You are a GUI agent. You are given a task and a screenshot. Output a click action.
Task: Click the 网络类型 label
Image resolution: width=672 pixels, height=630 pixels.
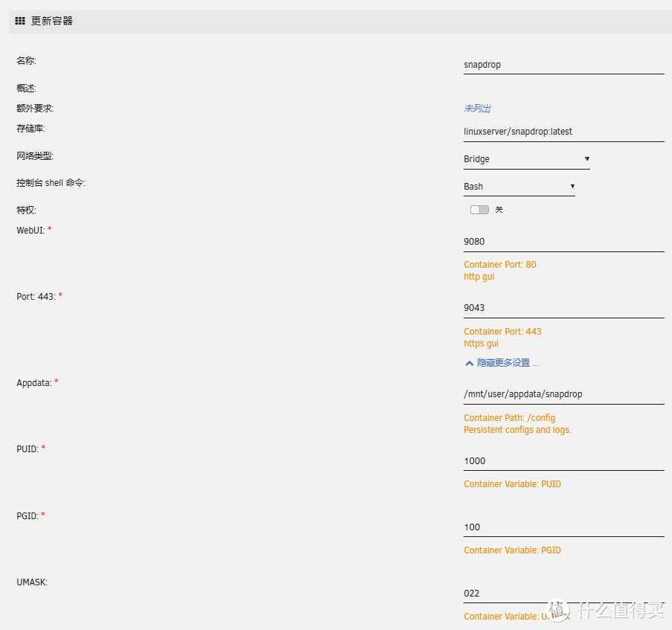[x=35, y=156]
